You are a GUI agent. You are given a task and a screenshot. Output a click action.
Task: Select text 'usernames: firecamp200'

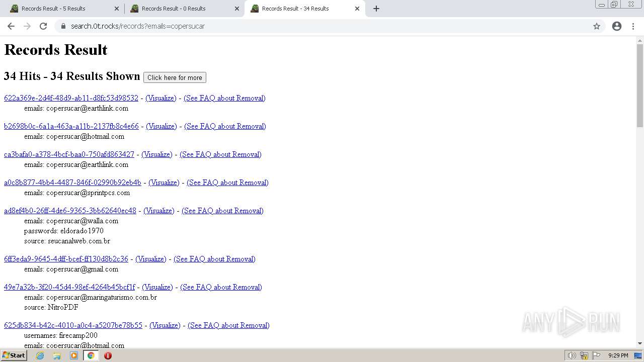pos(61,335)
